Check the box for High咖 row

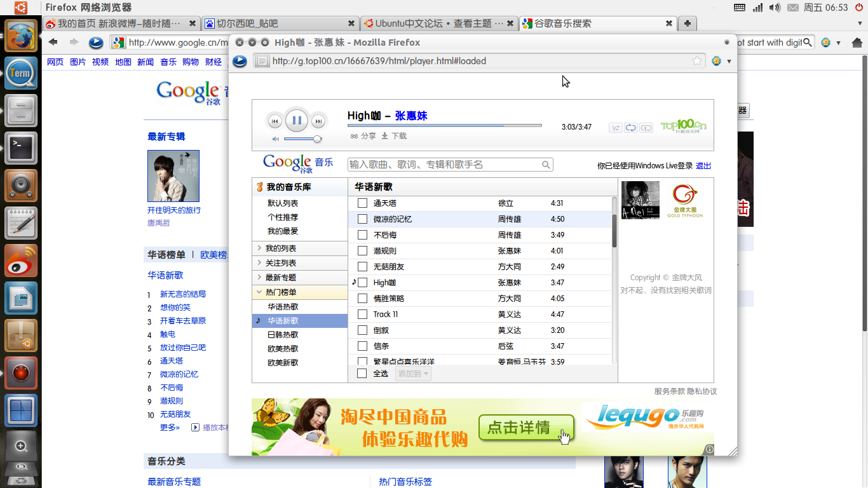[x=362, y=283]
